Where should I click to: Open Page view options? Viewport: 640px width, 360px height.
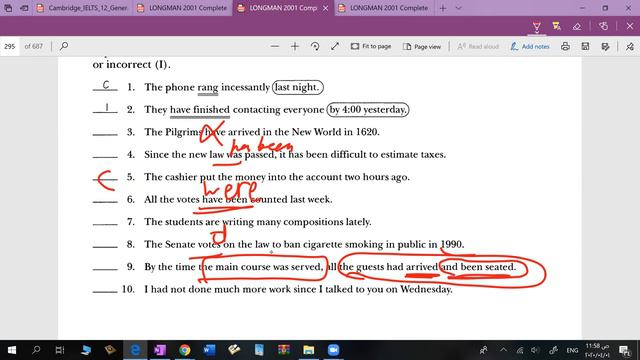coord(422,47)
